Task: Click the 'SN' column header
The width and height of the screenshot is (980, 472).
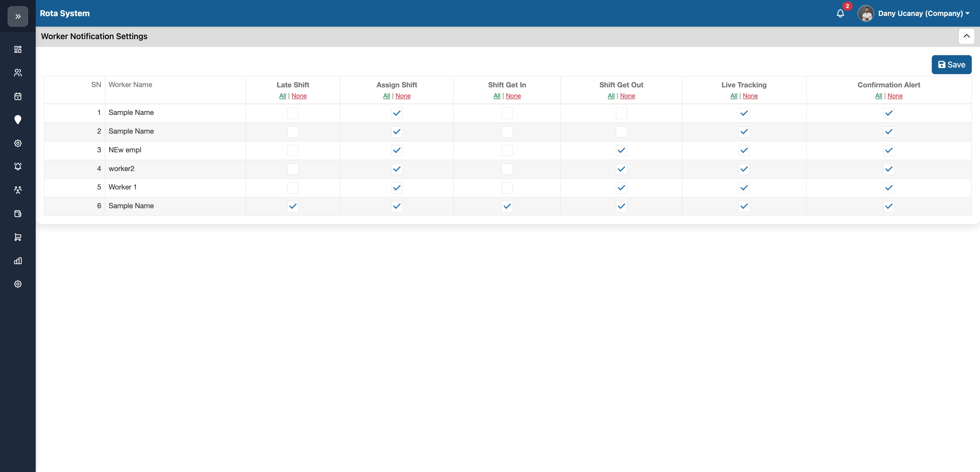Action: (x=96, y=85)
